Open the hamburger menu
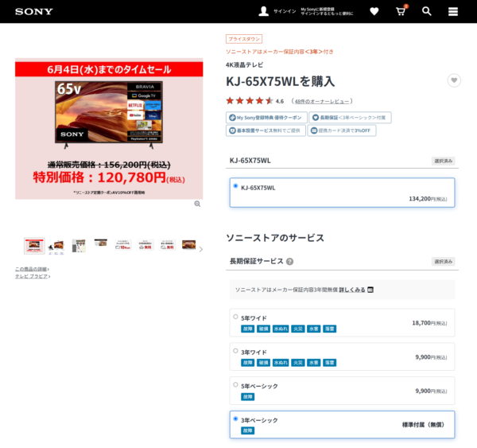477x448 pixels. [453, 12]
